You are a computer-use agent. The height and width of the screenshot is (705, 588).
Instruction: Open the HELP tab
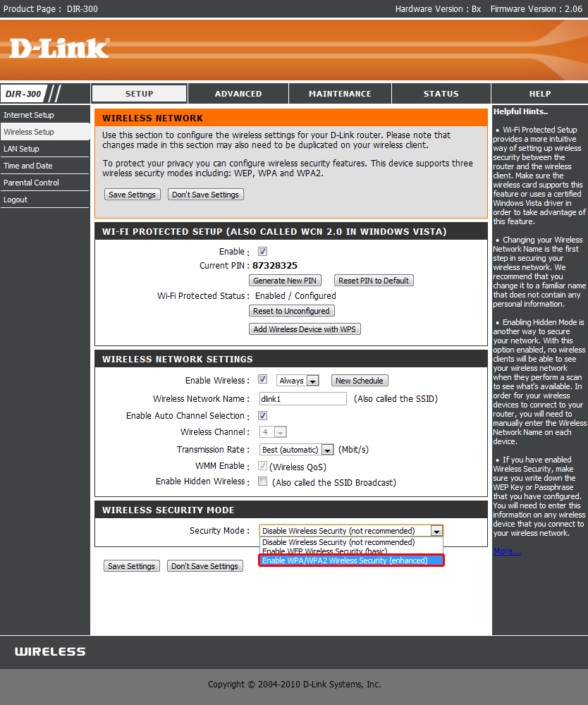[540, 94]
